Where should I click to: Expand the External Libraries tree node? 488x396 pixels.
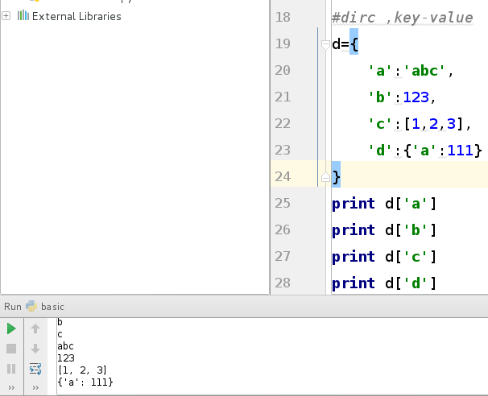pos(6,16)
